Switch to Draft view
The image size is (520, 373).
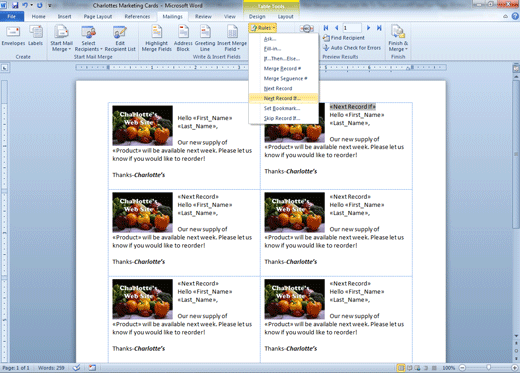click(x=434, y=368)
